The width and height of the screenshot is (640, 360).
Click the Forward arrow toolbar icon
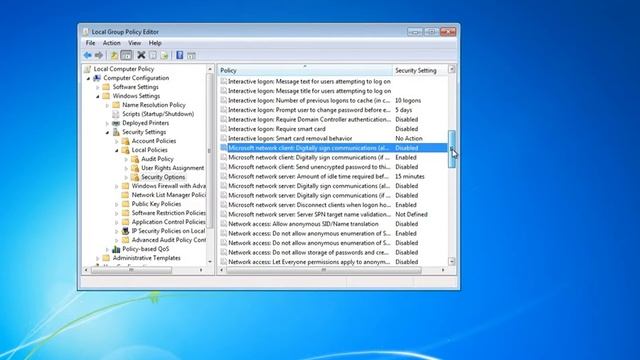point(99,55)
